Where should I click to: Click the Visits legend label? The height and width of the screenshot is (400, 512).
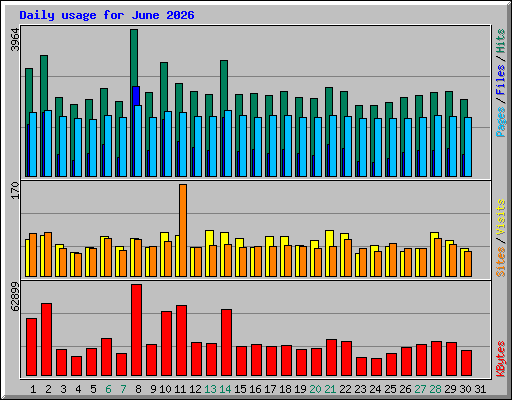tap(501, 218)
